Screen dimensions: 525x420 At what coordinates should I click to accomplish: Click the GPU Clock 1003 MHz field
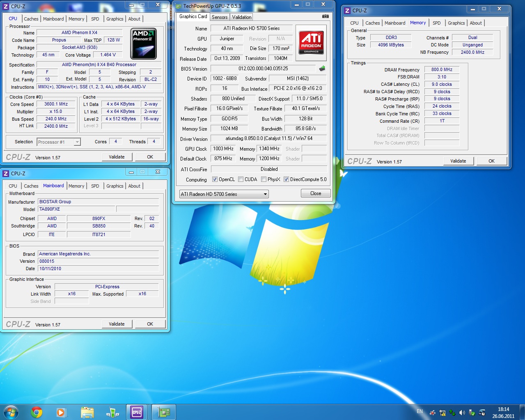point(223,149)
